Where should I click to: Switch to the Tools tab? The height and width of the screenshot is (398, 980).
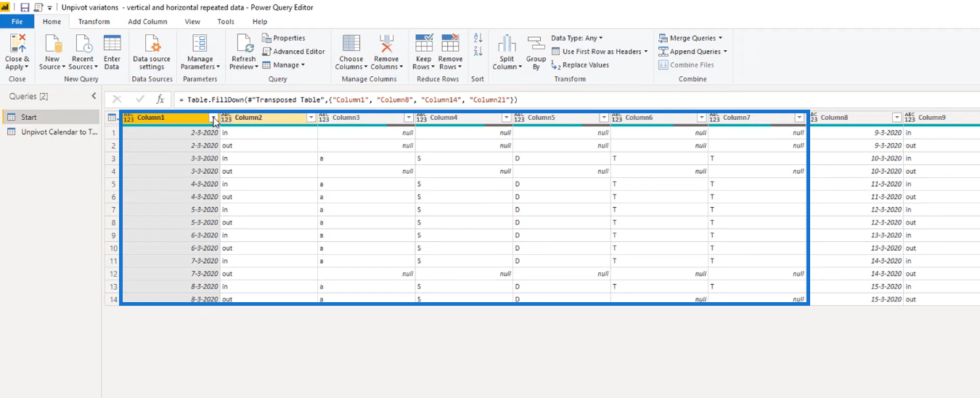point(226,22)
